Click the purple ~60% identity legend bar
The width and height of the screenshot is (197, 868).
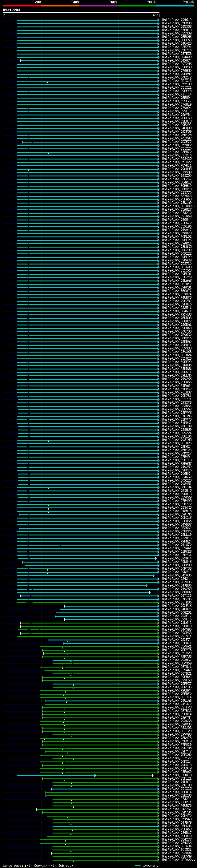coord(98,6)
